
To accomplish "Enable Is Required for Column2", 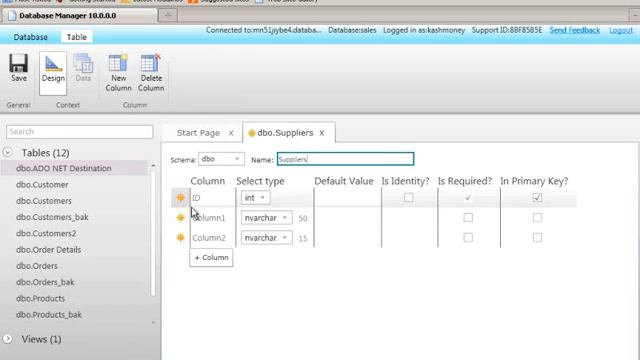I will [x=468, y=237].
